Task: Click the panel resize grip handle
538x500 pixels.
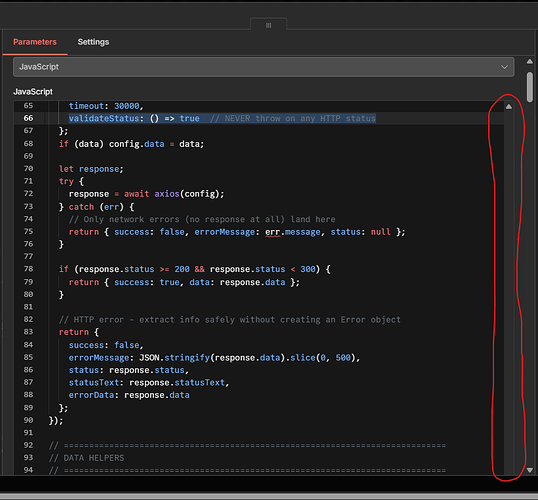Action: (269, 25)
